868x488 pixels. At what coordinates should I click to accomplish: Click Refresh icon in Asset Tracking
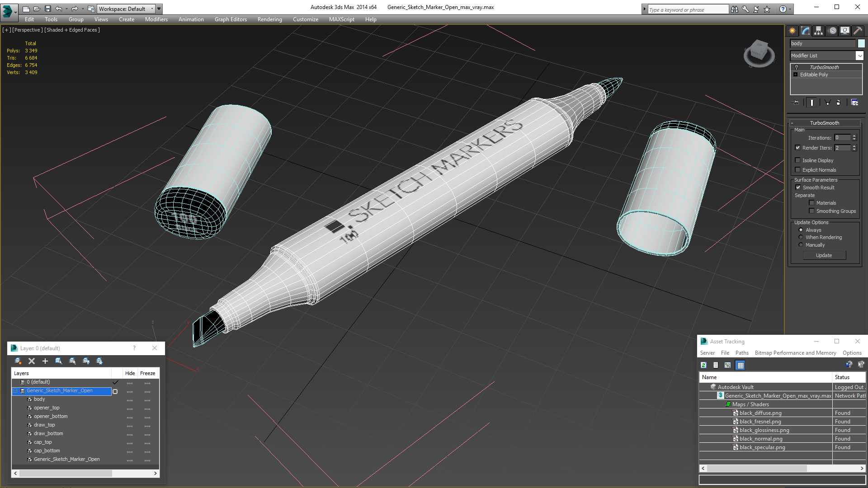point(704,365)
